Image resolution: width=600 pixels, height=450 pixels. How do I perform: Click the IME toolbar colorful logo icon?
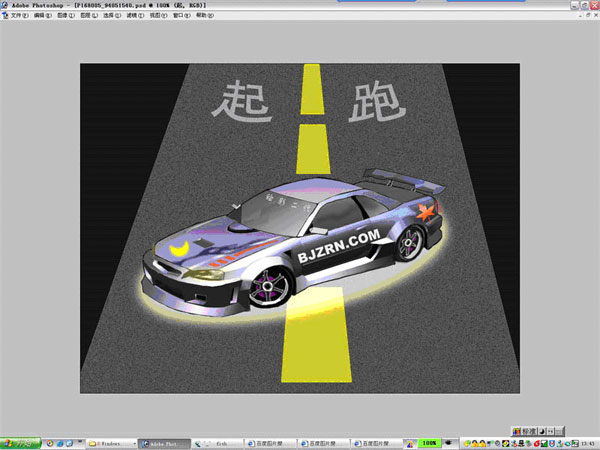pos(517,432)
